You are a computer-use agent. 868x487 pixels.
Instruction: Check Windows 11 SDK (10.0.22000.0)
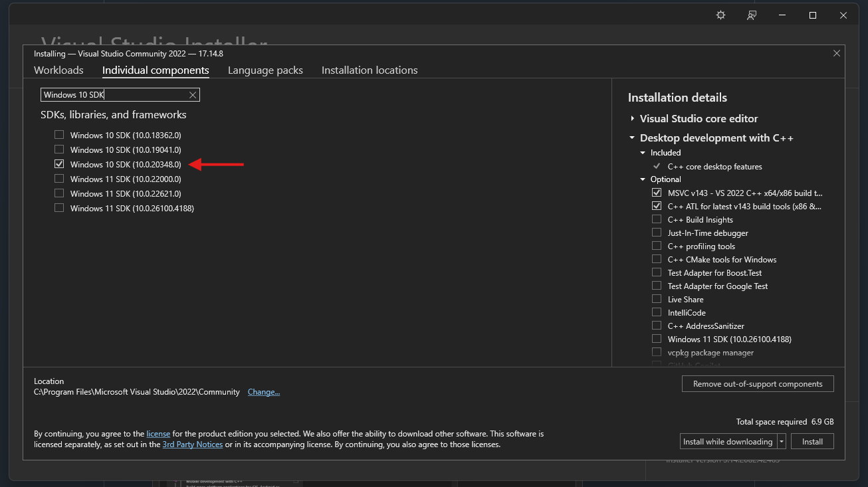pos(59,179)
